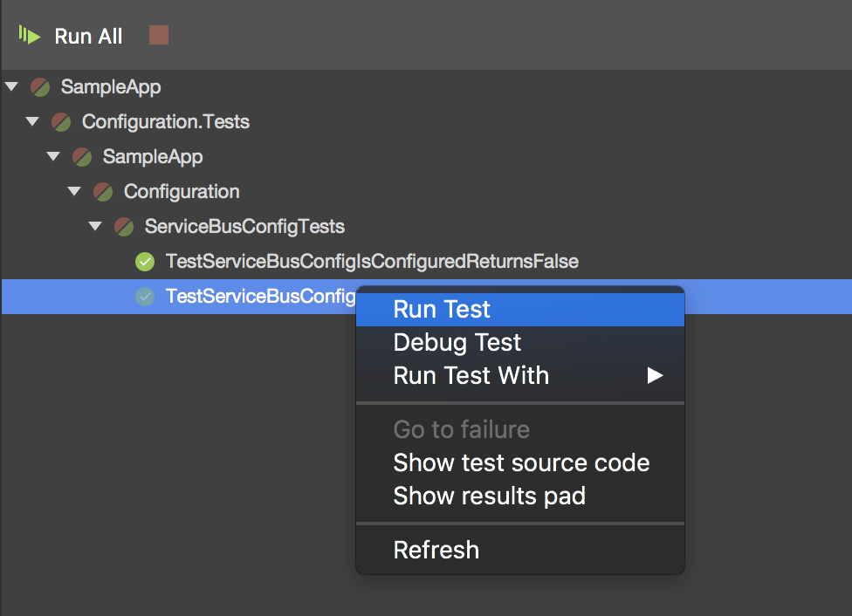Click the nested SampleApp status icon
Image resolution: width=852 pixels, height=616 pixels.
point(82,157)
